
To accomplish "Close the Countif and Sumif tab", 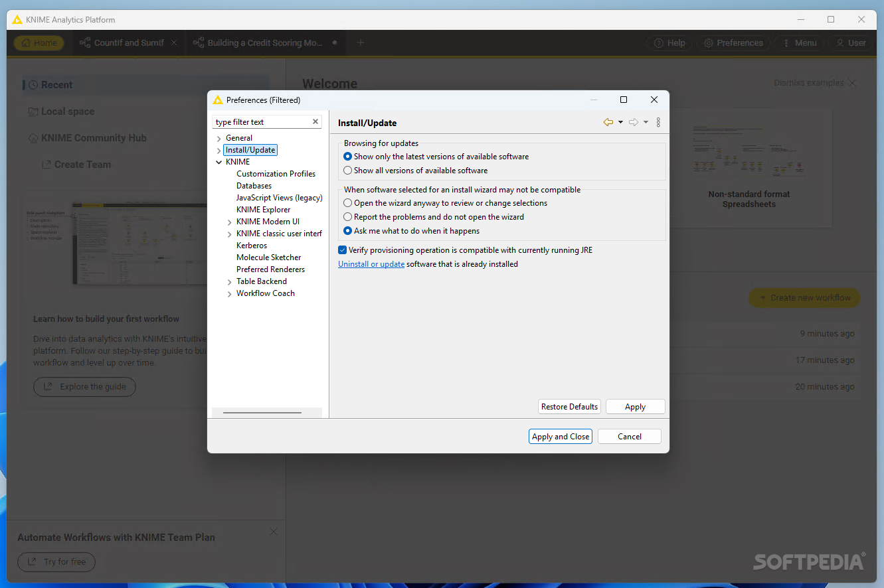I will point(174,43).
